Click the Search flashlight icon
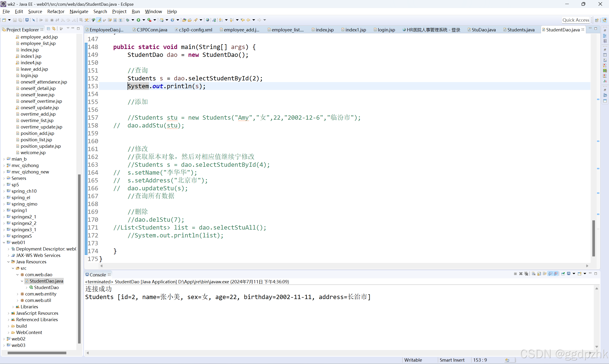609x364 pixels. click(x=196, y=20)
